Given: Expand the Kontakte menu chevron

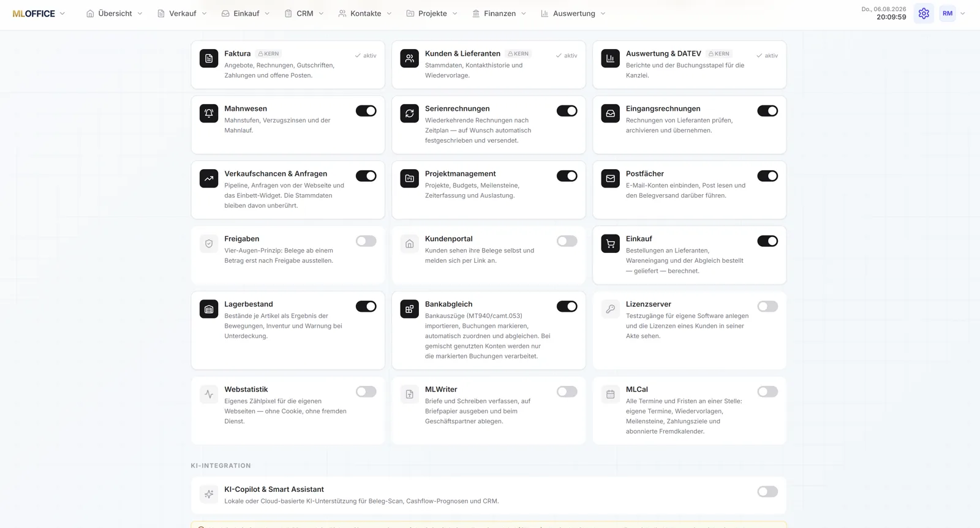Looking at the screenshot, I should 389,13.
